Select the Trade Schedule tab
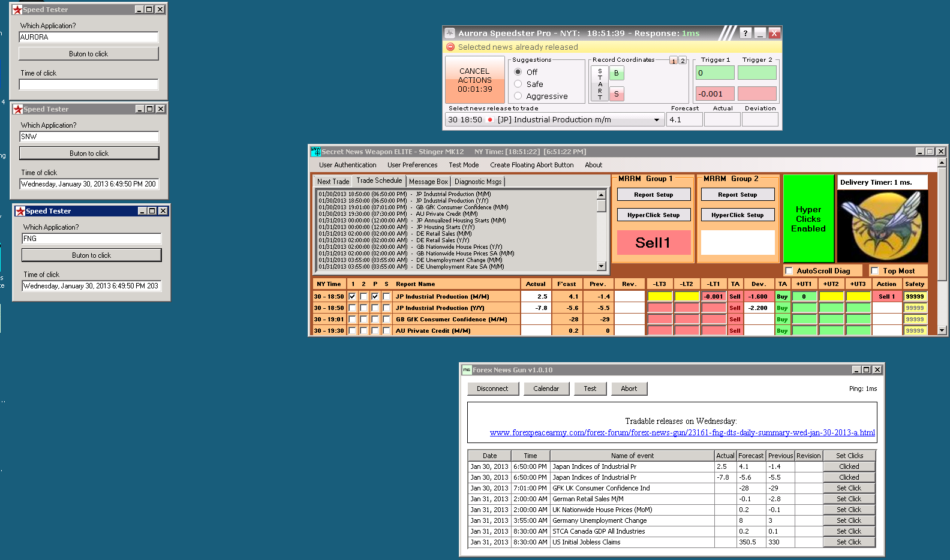 379,180
